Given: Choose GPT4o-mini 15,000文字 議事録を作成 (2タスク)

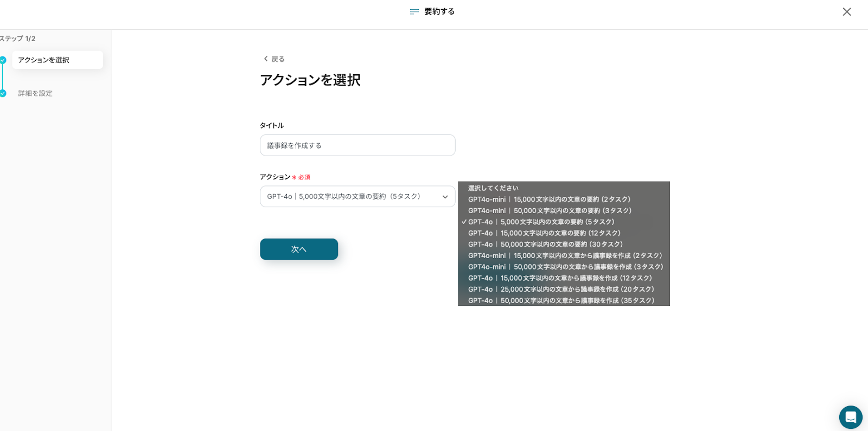Looking at the screenshot, I should [x=565, y=256].
